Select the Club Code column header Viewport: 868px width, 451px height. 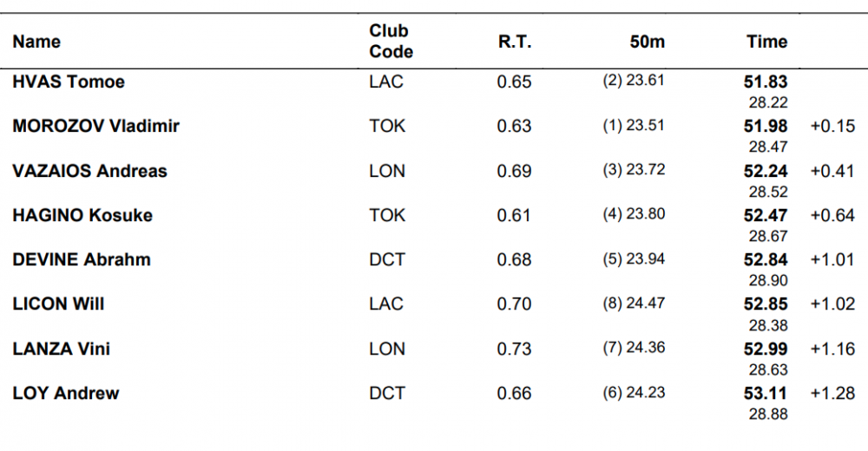point(391,41)
